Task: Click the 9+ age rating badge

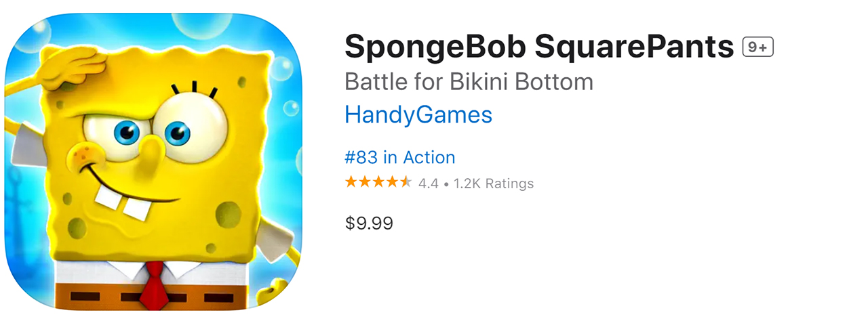Action: pyautogui.click(x=758, y=47)
